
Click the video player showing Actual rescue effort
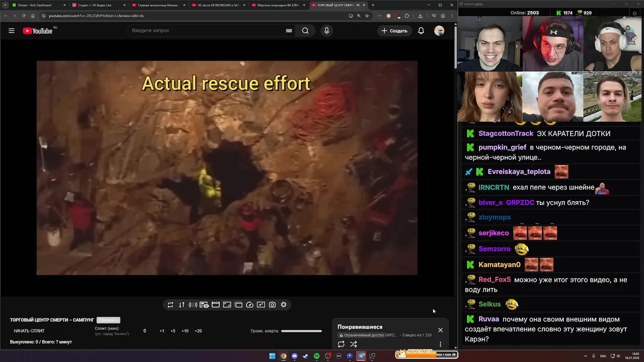click(x=227, y=168)
